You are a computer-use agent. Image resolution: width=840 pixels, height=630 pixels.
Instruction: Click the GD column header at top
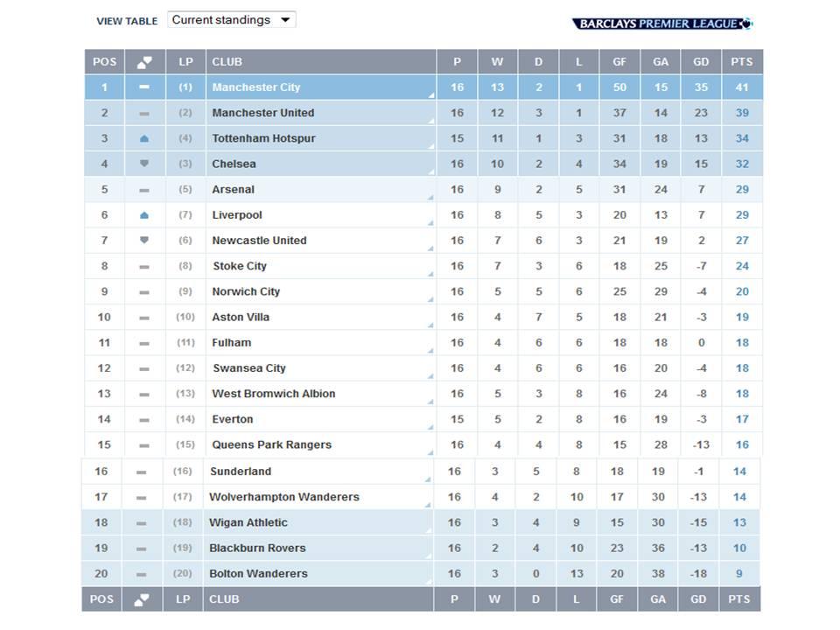click(701, 62)
